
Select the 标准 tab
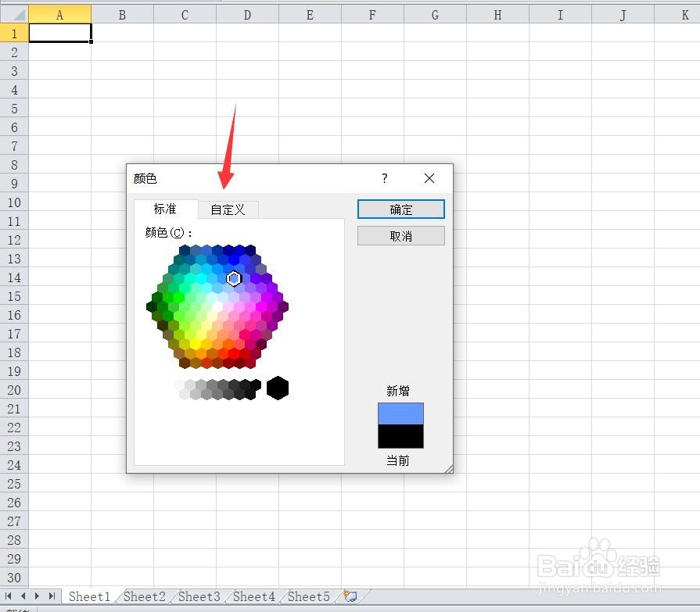pos(165,209)
